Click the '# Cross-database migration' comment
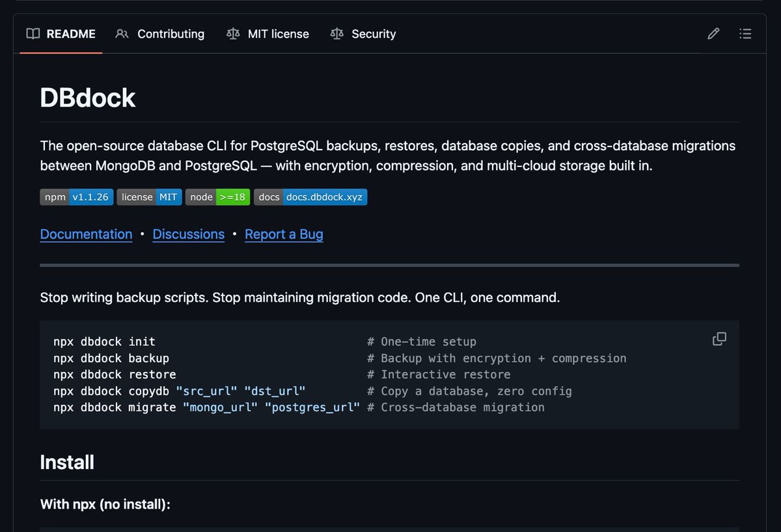This screenshot has width=781, height=532. coord(456,407)
